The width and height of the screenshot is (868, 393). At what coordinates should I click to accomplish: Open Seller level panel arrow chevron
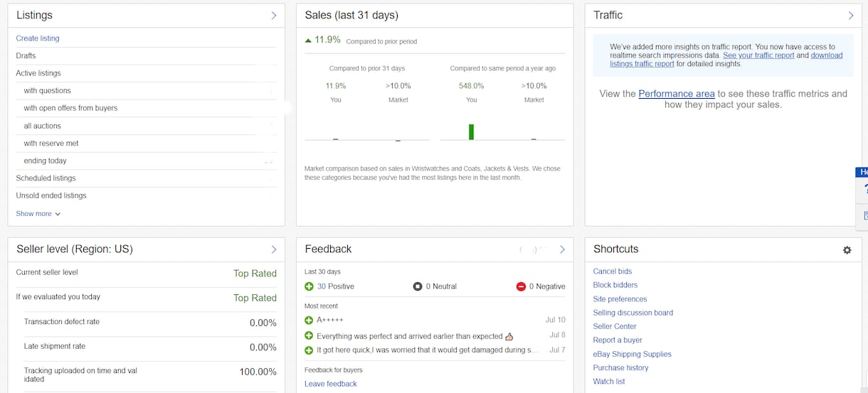(274, 249)
